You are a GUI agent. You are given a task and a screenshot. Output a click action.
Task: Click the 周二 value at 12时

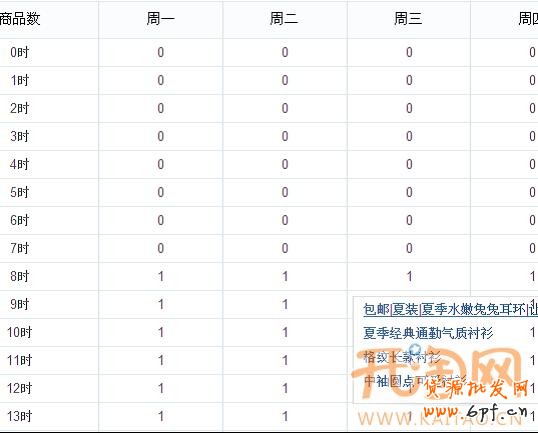tap(285, 388)
